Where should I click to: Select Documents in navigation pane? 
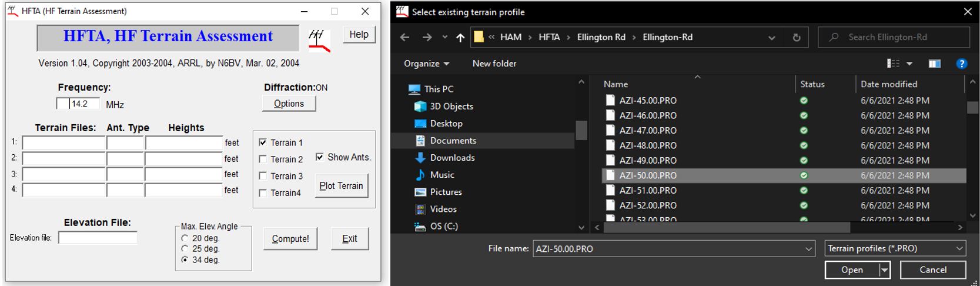coord(453,141)
